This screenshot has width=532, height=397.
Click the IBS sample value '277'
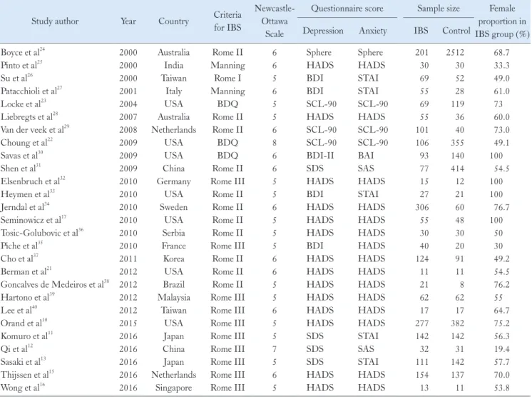pyautogui.click(x=422, y=323)
